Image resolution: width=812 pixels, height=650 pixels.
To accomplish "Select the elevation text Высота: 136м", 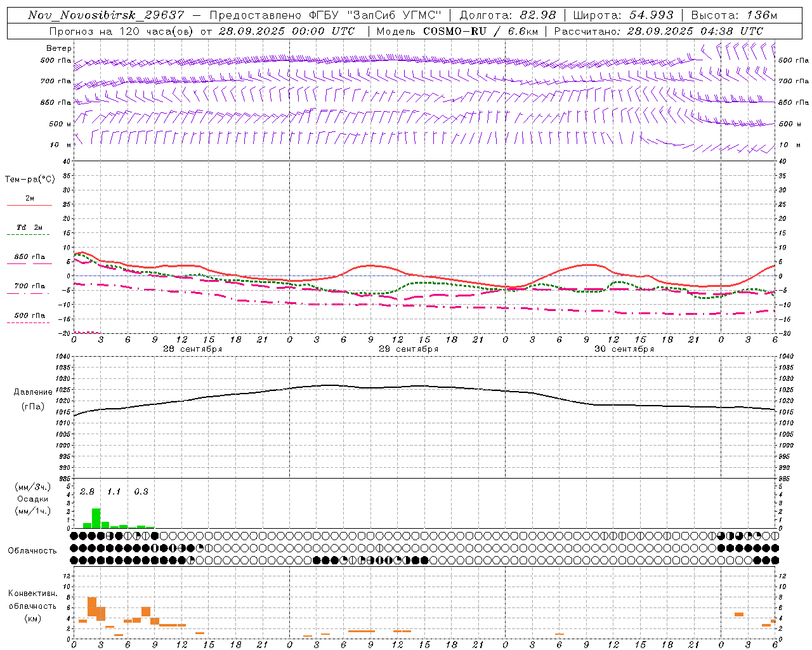I will tap(734, 15).
